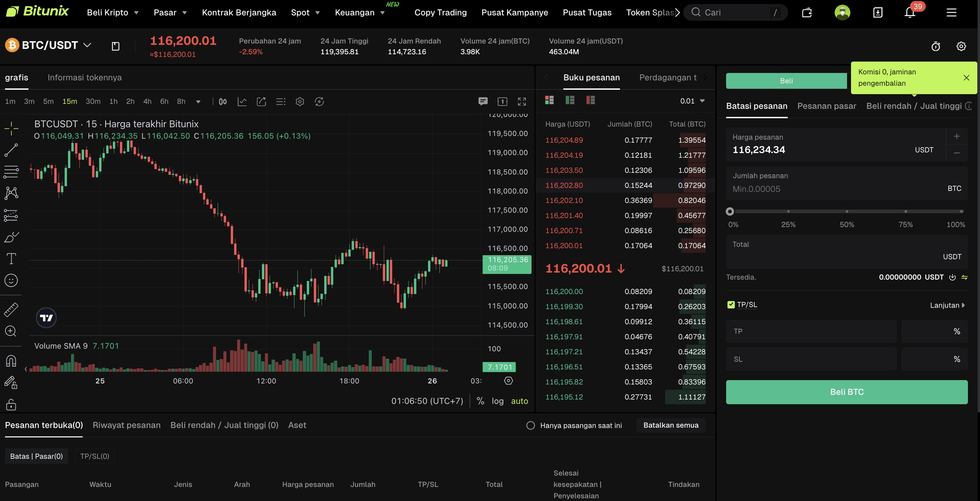Expand the Spot menu dropdown
This screenshot has width=980, height=501.
pos(305,12)
